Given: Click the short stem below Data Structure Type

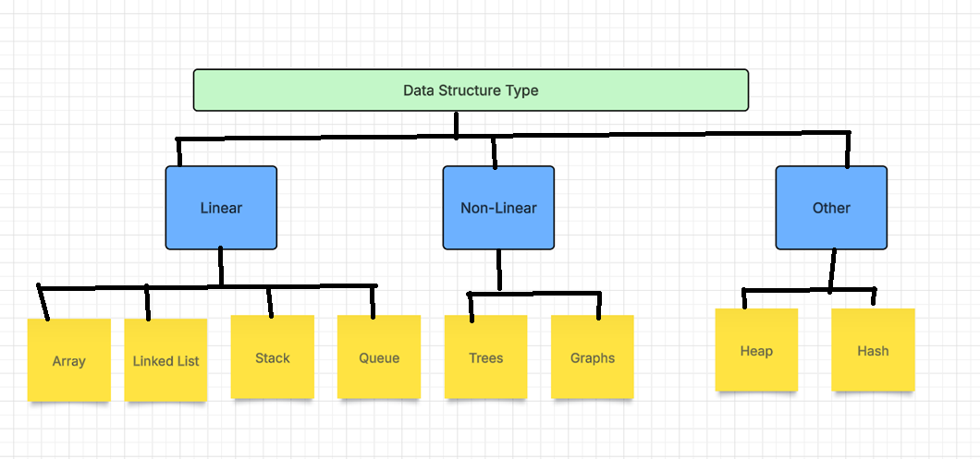Looking at the screenshot, I should coord(456,124).
